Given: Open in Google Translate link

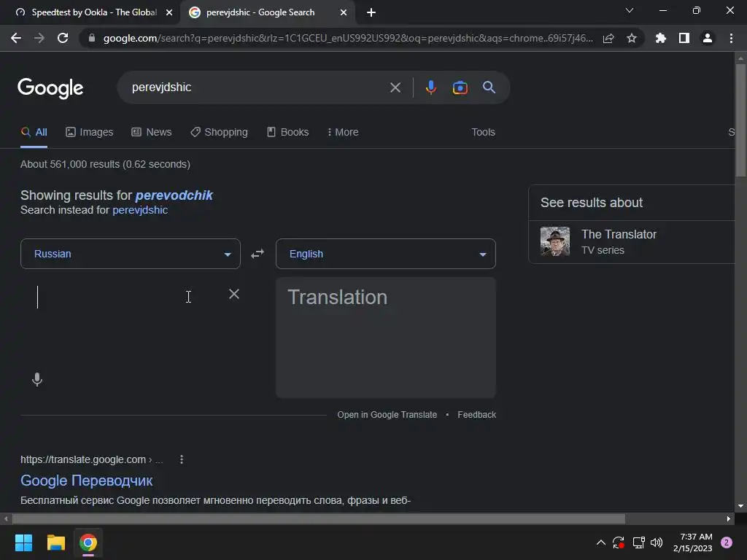Looking at the screenshot, I should coord(387,415).
